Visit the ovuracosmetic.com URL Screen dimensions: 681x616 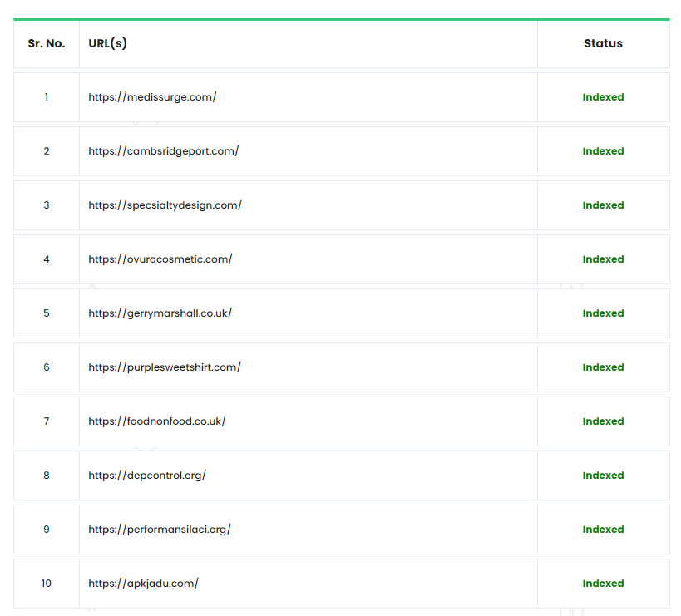(x=160, y=259)
